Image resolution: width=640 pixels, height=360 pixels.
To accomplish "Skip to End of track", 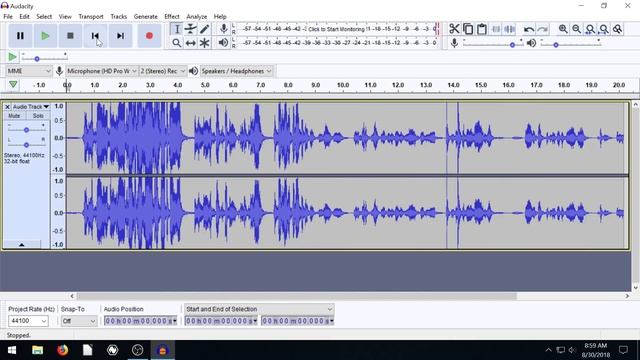I will pyautogui.click(x=120, y=36).
